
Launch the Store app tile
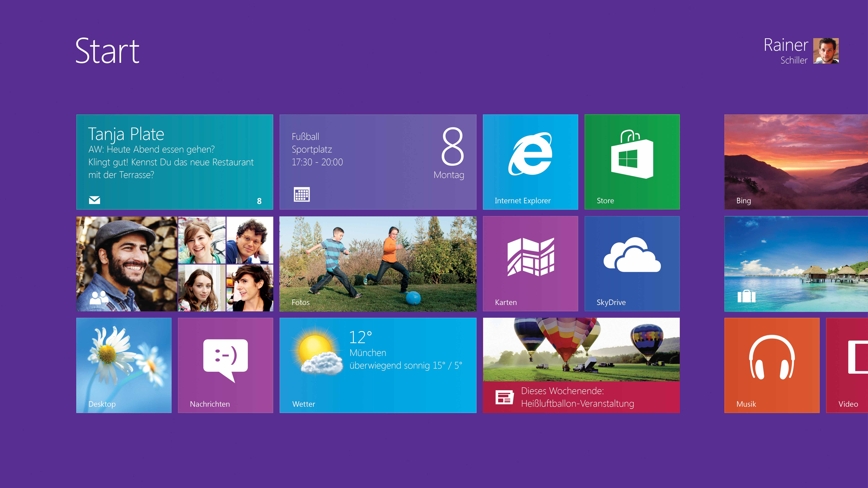[632, 162]
